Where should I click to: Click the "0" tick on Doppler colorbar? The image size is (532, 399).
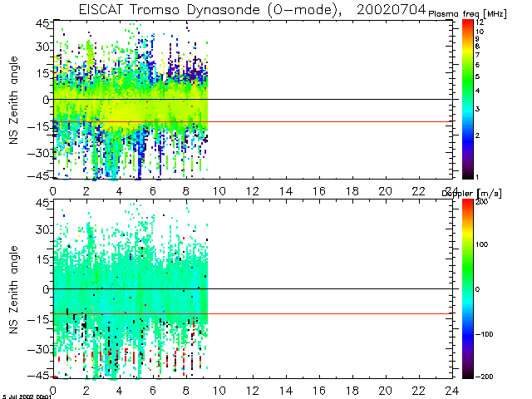point(477,289)
